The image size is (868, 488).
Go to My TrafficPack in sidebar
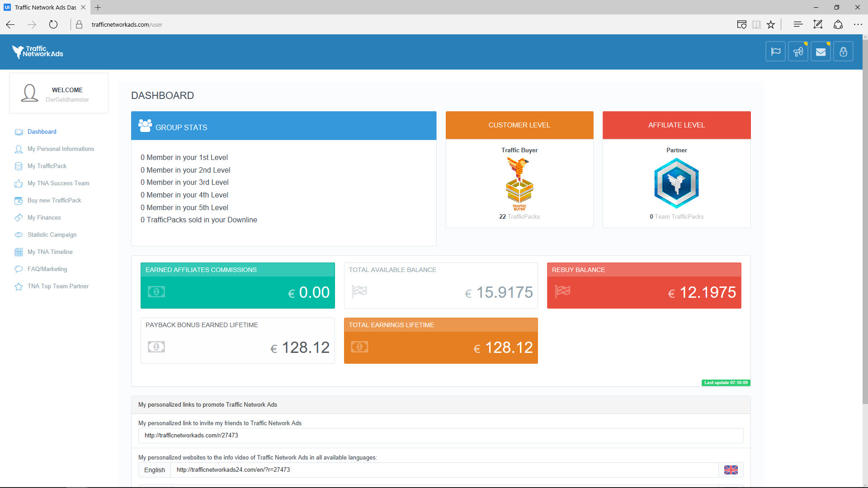pyautogui.click(x=47, y=166)
